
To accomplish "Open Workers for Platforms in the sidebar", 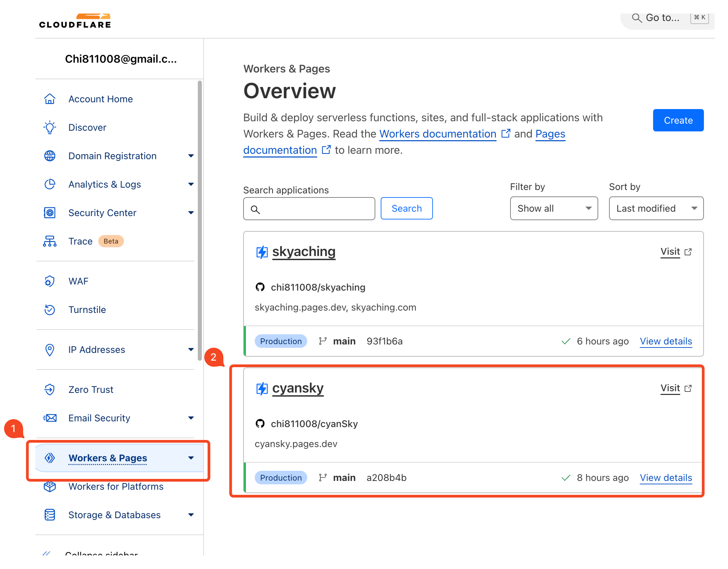I will tap(116, 486).
